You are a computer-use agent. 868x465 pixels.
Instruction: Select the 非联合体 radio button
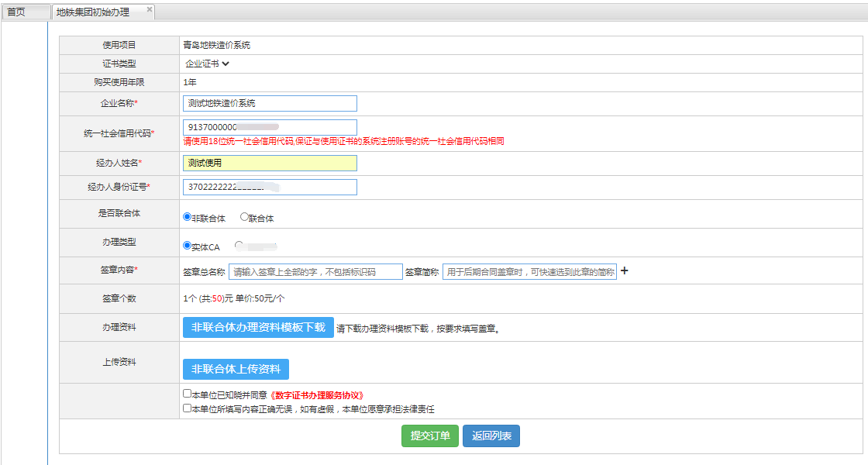(x=187, y=218)
